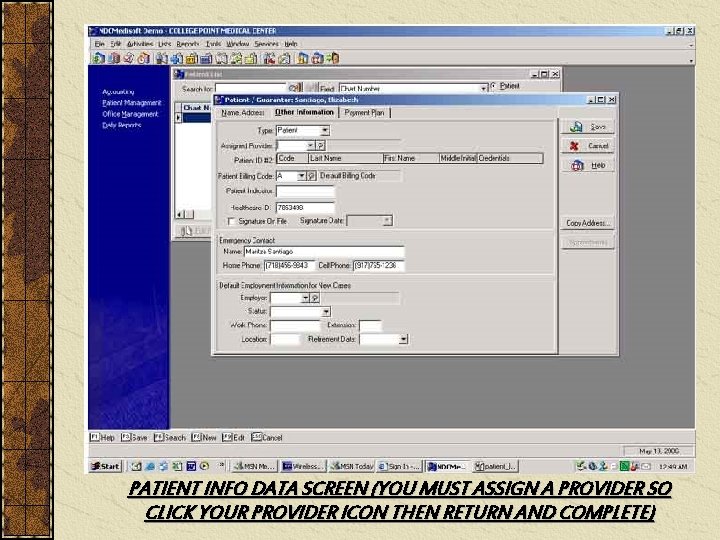Expand the quick launch overflow chevron

221,464
